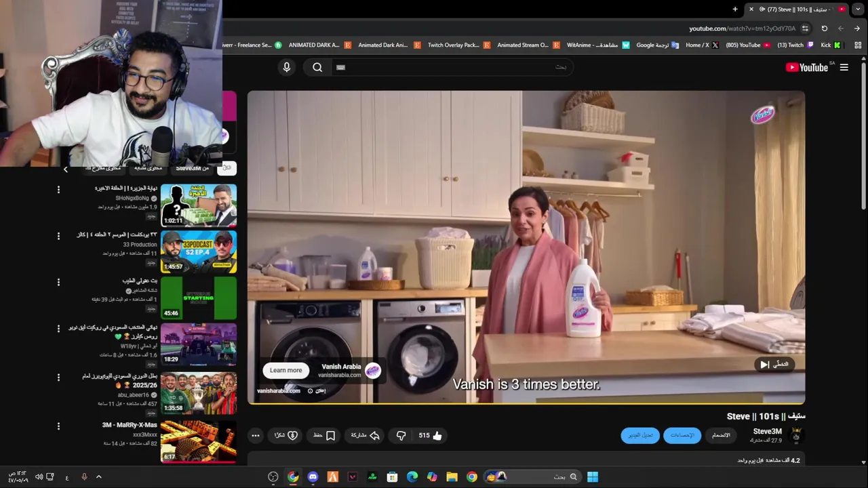Open the WitAnime bookmark
868x488 pixels.
coord(598,45)
